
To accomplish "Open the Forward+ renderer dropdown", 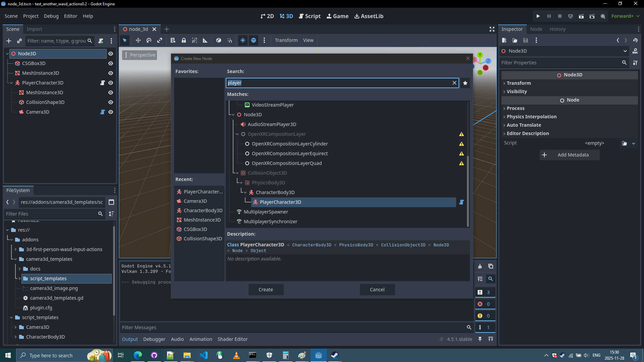I will click(625, 16).
